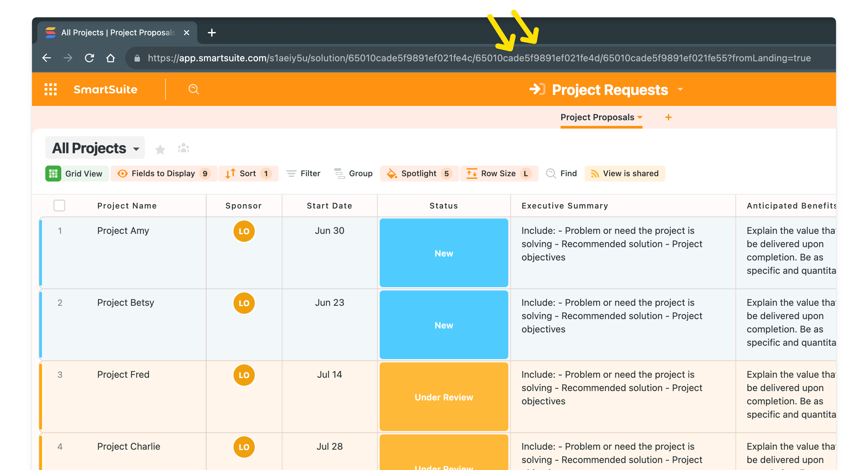
Task: Open Grid View type selector
Action: coord(77,174)
